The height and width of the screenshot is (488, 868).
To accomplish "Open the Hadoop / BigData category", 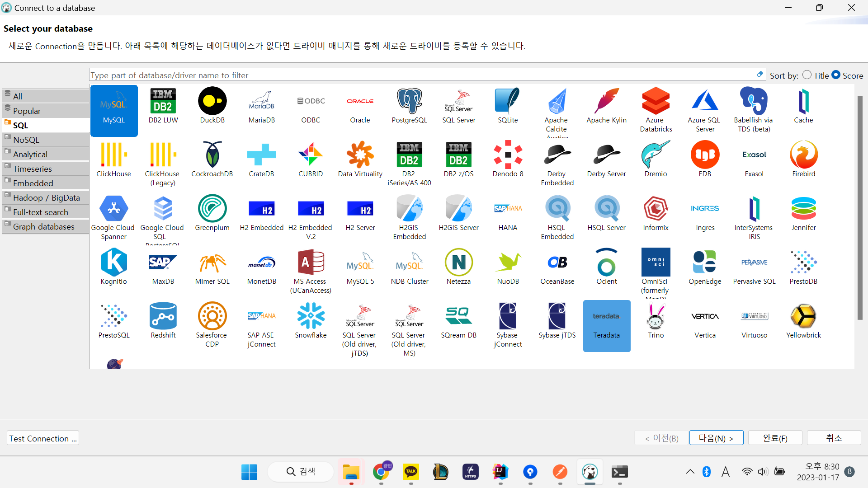I will 45,197.
